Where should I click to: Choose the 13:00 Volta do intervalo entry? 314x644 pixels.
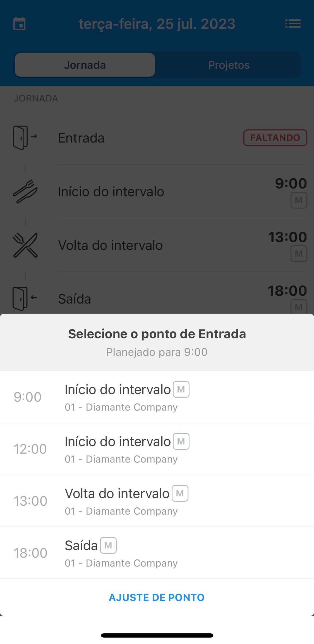[157, 501]
